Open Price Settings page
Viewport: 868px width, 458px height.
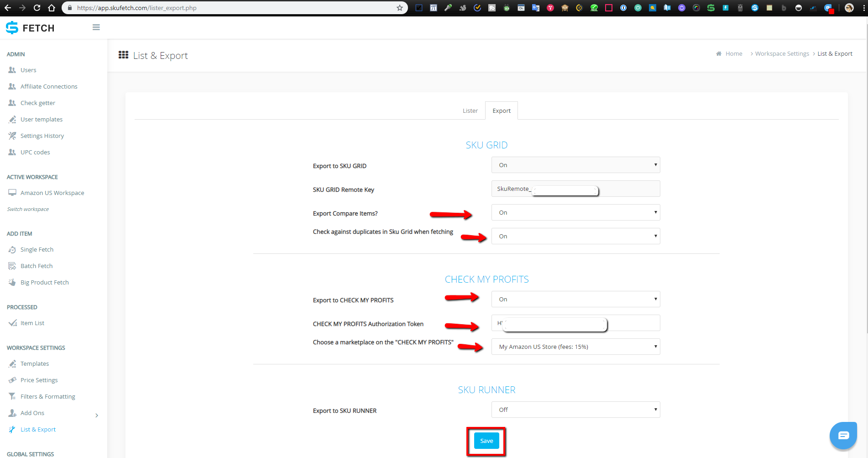coord(39,380)
